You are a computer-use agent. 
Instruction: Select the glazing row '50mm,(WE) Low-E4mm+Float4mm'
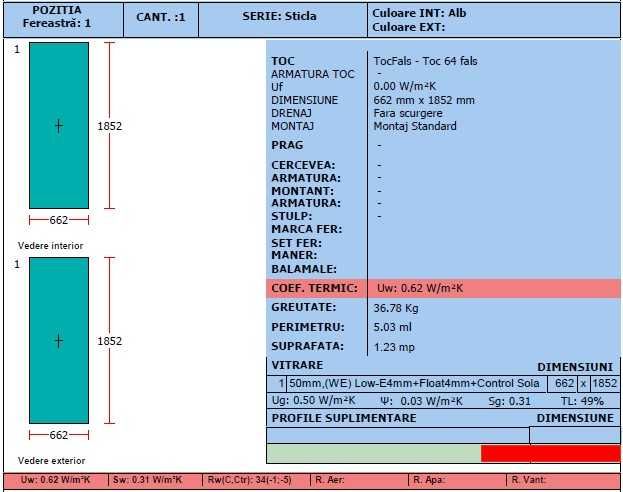point(417,384)
